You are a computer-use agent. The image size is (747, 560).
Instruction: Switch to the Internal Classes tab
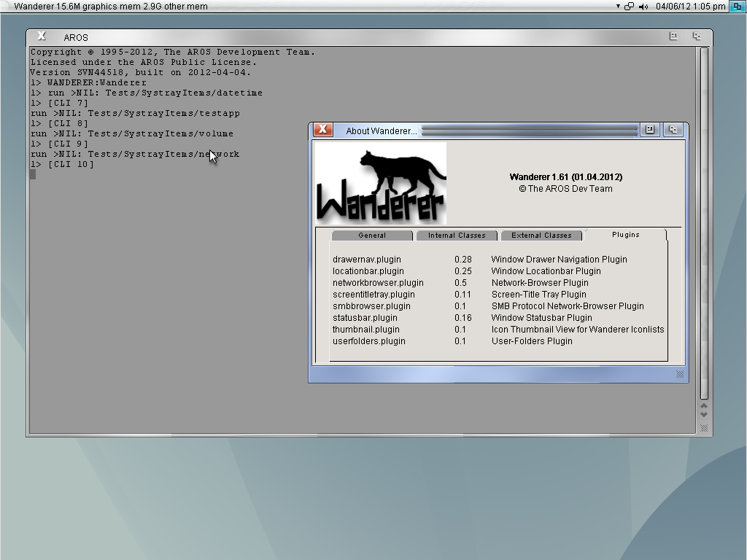pyautogui.click(x=457, y=236)
